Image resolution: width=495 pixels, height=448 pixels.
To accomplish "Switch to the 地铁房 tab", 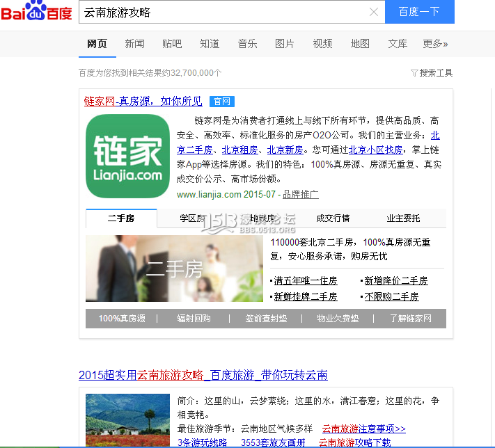I will coord(263,218).
